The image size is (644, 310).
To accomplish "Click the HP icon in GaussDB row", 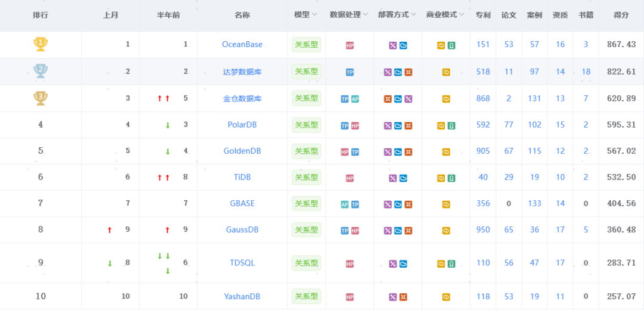I will tap(355, 231).
